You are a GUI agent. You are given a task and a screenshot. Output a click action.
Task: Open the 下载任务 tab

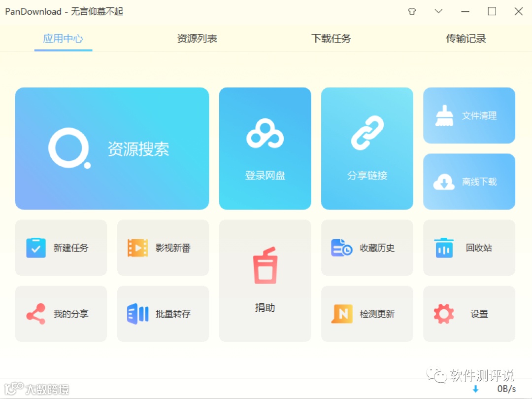[331, 38]
